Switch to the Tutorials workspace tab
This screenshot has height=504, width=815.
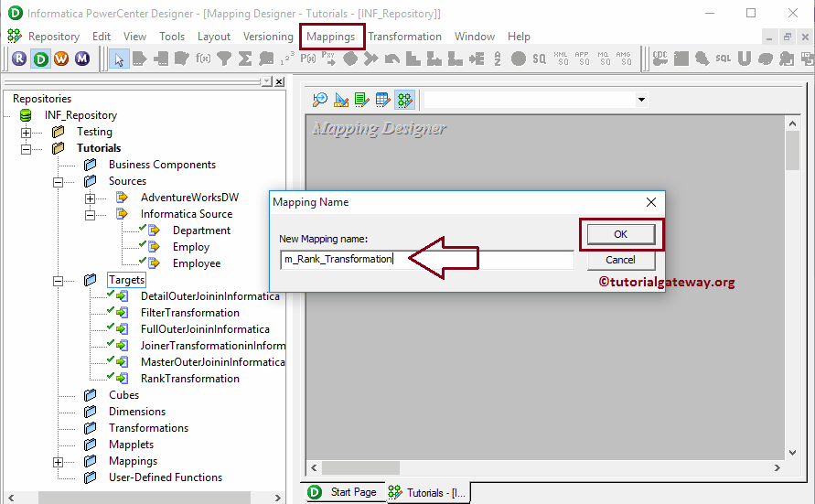428,493
